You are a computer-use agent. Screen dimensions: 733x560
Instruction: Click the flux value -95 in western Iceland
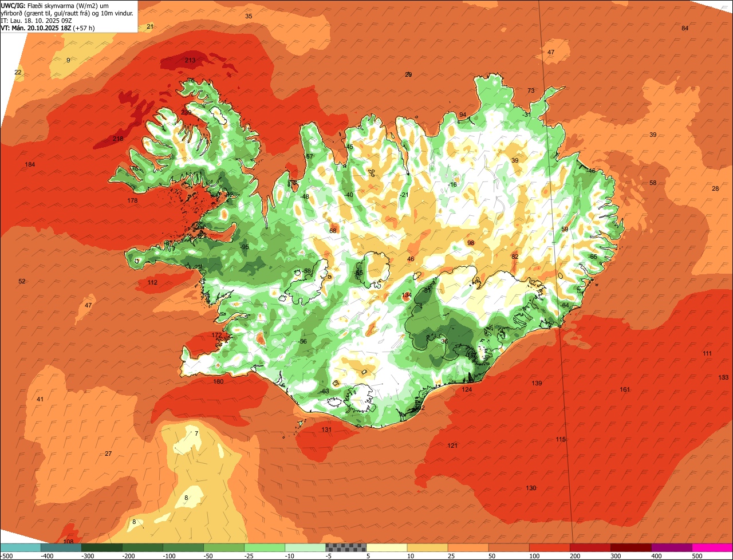(245, 247)
